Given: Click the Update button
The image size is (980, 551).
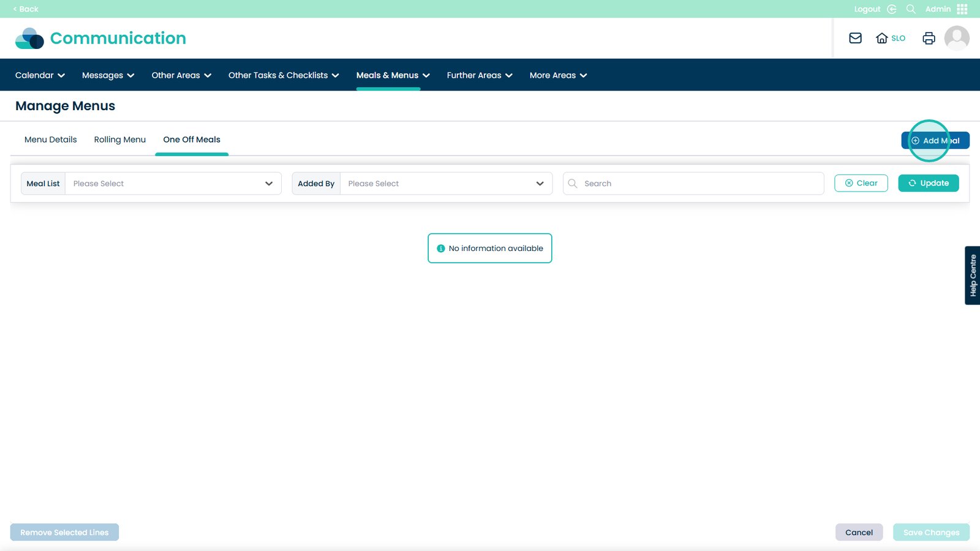Looking at the screenshot, I should tap(928, 183).
